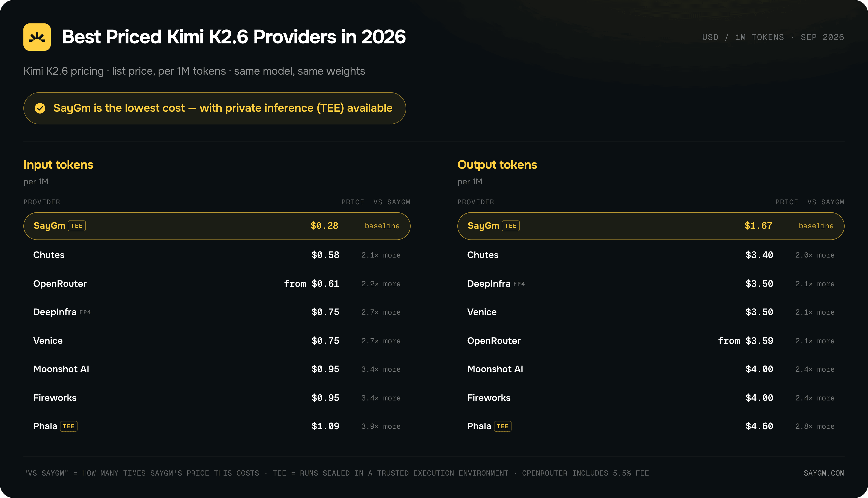Click the VS SAYGM column header in Input tokens
Screen dimensions: 868x498
(x=392, y=202)
